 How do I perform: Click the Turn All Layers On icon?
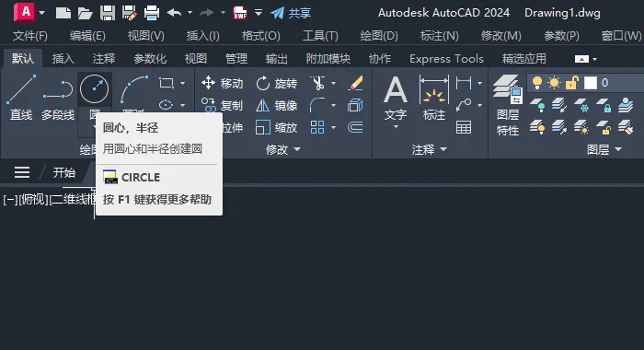tap(537, 127)
